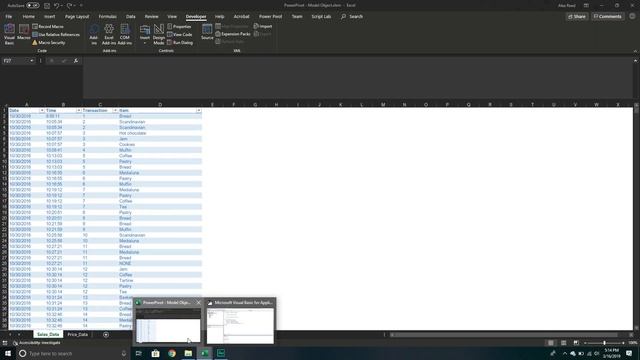Open Macro Security settings
The height and width of the screenshot is (360, 640).
[x=49, y=42]
